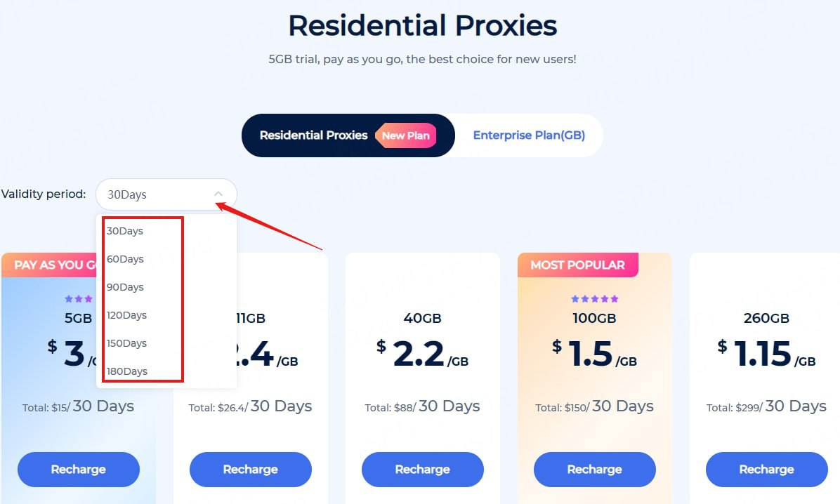Click the 40GB plan card price
The height and width of the screenshot is (504, 840).
pyautogui.click(x=422, y=354)
